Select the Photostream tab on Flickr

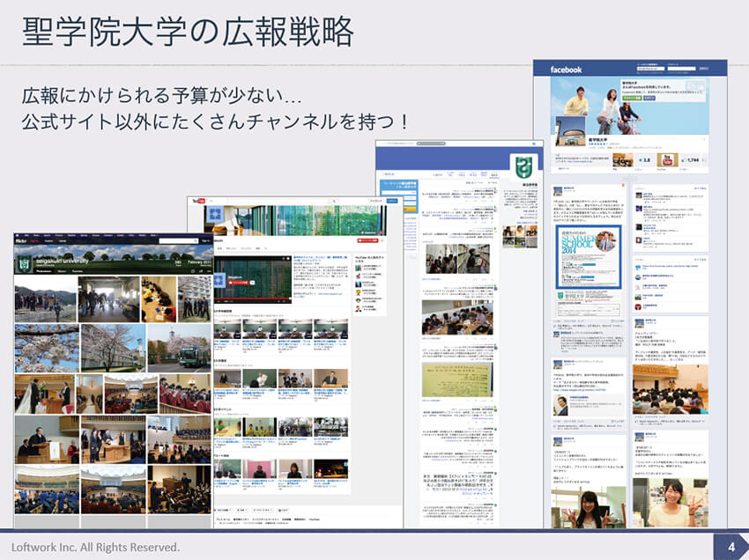43,271
